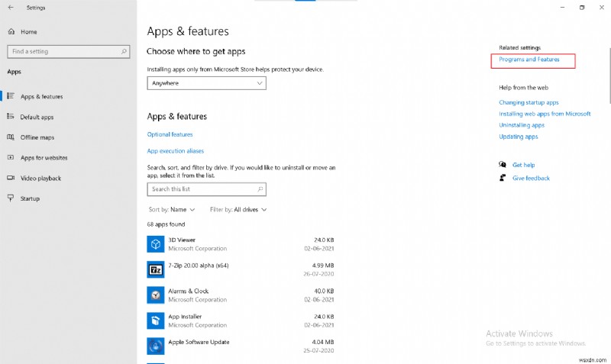The image size is (611, 364).
Task: Click the Alarms & Clock app icon
Action: coord(156,295)
